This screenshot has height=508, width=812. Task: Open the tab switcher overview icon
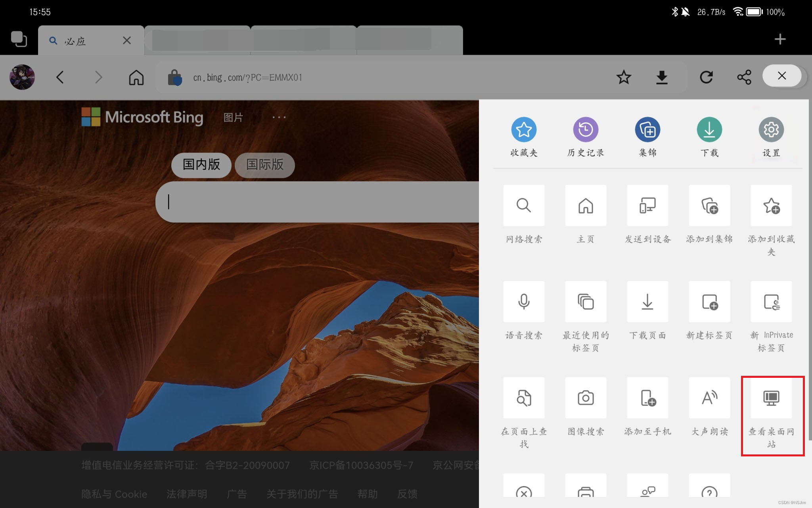coord(19,39)
